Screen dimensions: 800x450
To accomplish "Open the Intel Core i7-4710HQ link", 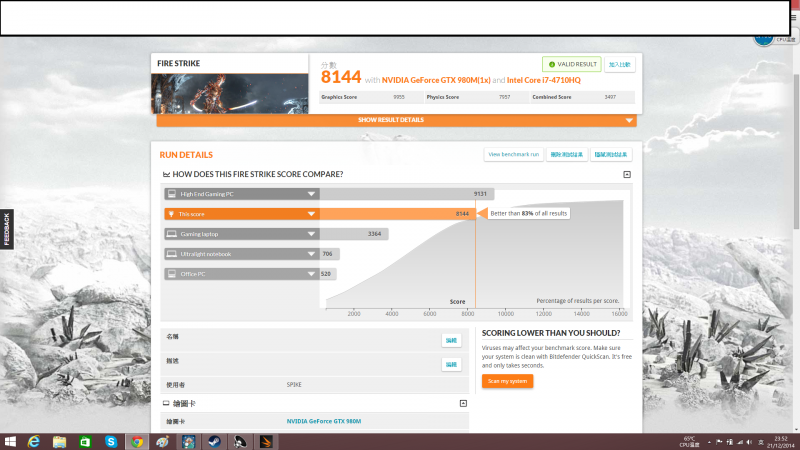I will (543, 80).
